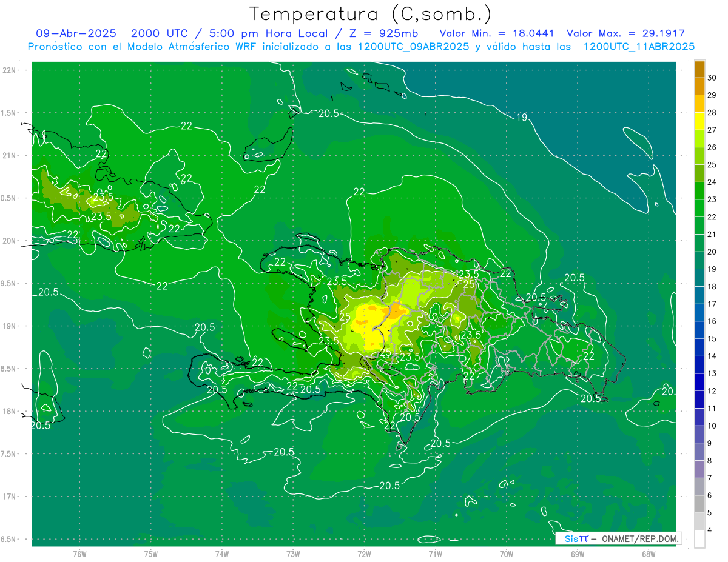This screenshot has width=728, height=562.
Task: Click the "21N" latitude axis label
Action: (10, 155)
